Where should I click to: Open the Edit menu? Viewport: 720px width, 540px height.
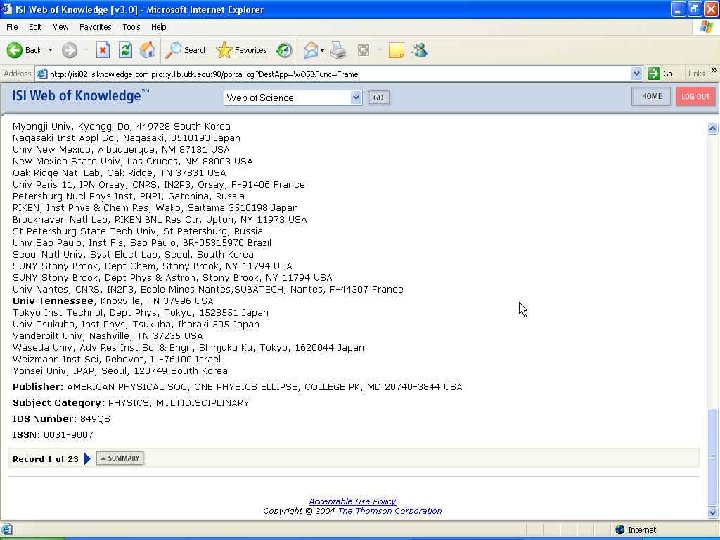pyautogui.click(x=35, y=27)
